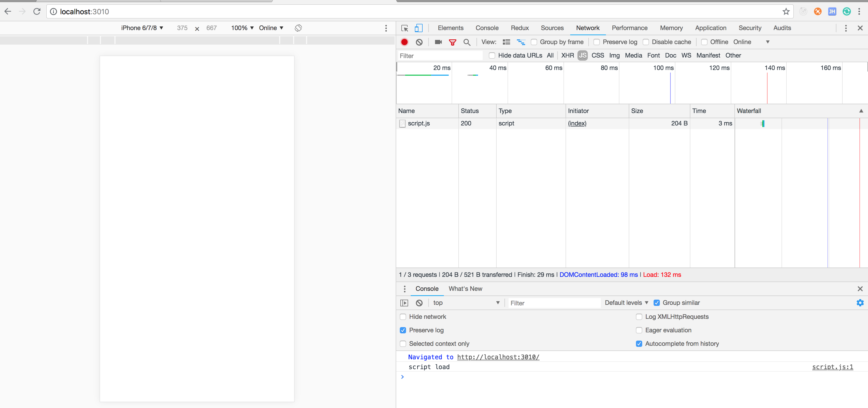
Task: Select the XHR filter type
Action: 567,56
